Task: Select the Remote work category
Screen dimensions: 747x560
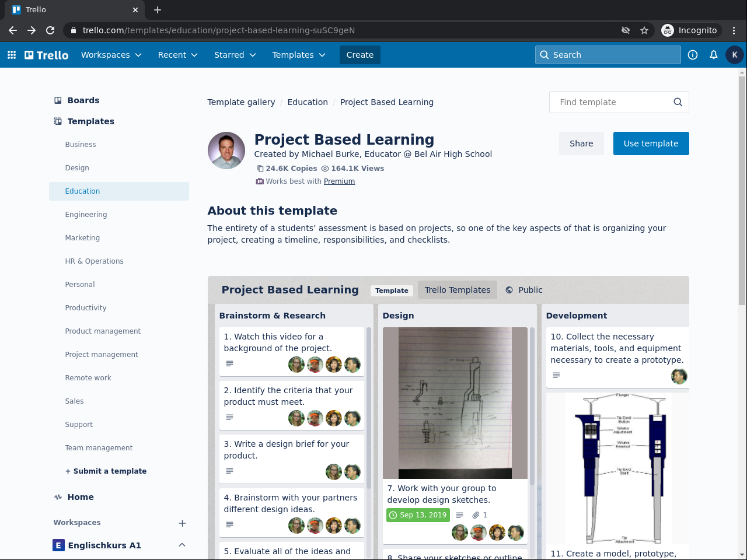Action: (x=119, y=378)
